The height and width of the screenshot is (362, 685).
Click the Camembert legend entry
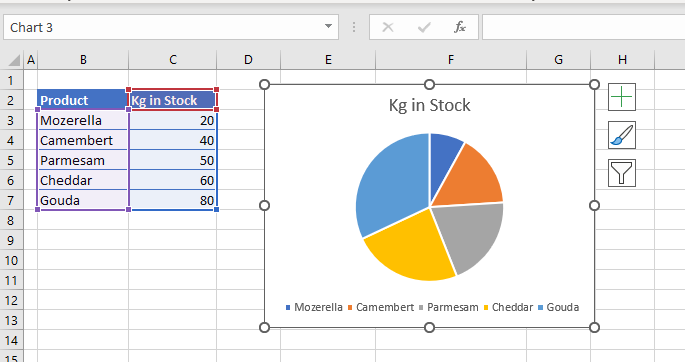click(x=381, y=307)
